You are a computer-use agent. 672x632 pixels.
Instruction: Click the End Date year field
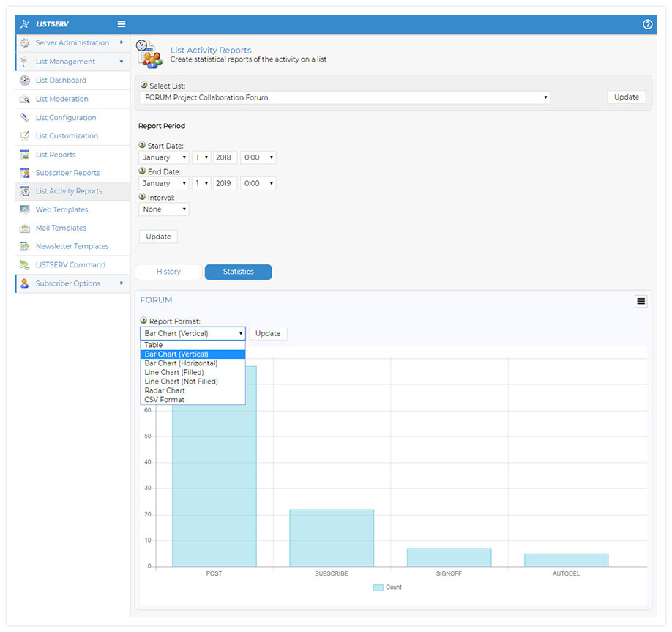pos(225,183)
